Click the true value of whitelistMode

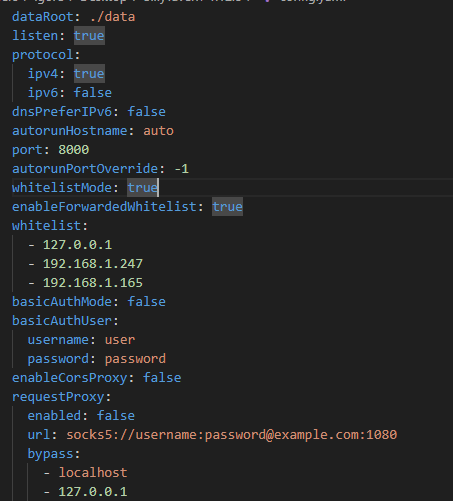(x=143, y=188)
